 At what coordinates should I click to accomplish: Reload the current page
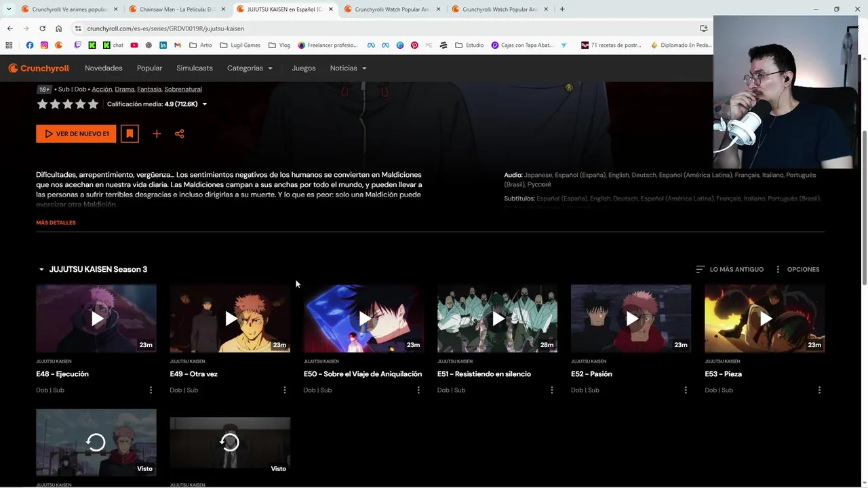42,28
